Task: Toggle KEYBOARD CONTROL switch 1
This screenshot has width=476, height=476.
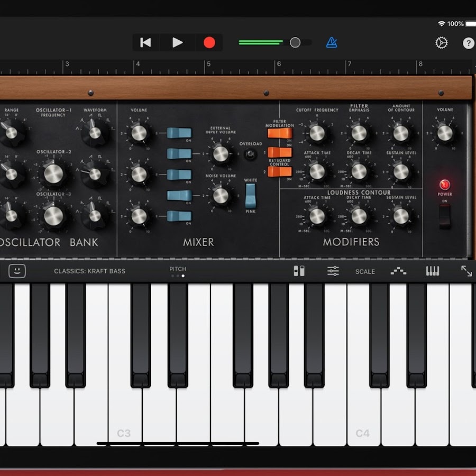Action: point(280,152)
